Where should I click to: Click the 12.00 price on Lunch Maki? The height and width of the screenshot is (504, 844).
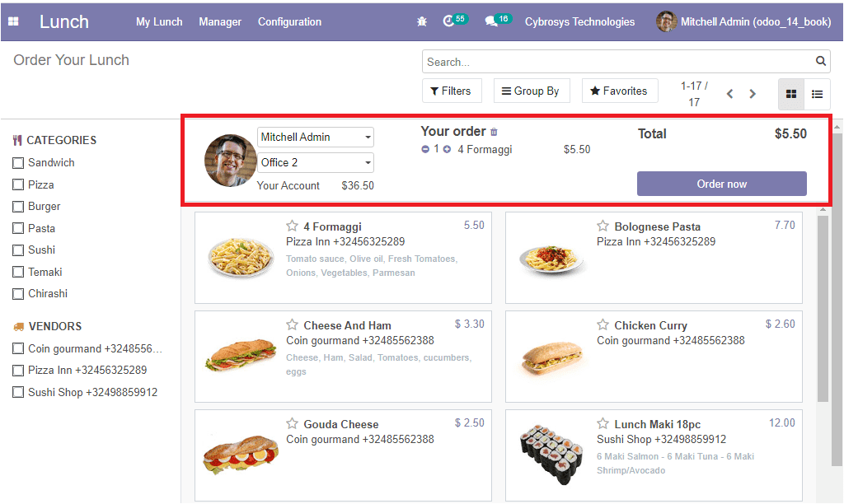click(782, 422)
